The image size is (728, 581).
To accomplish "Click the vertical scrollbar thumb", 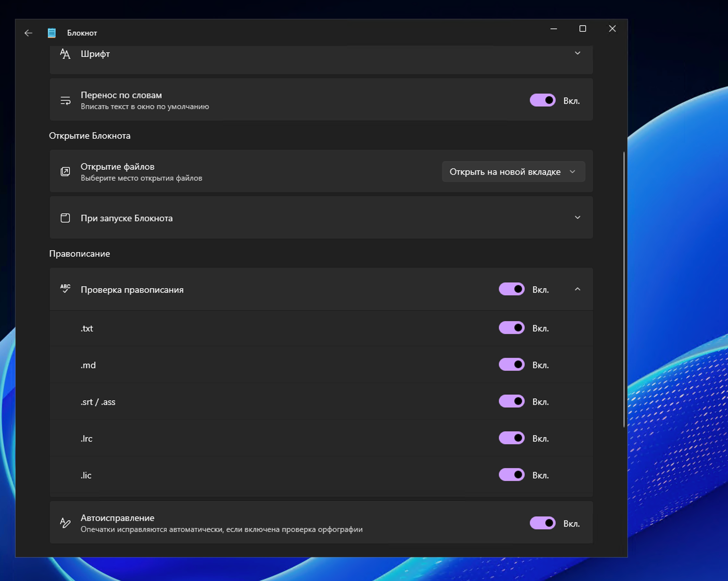I will point(624,290).
